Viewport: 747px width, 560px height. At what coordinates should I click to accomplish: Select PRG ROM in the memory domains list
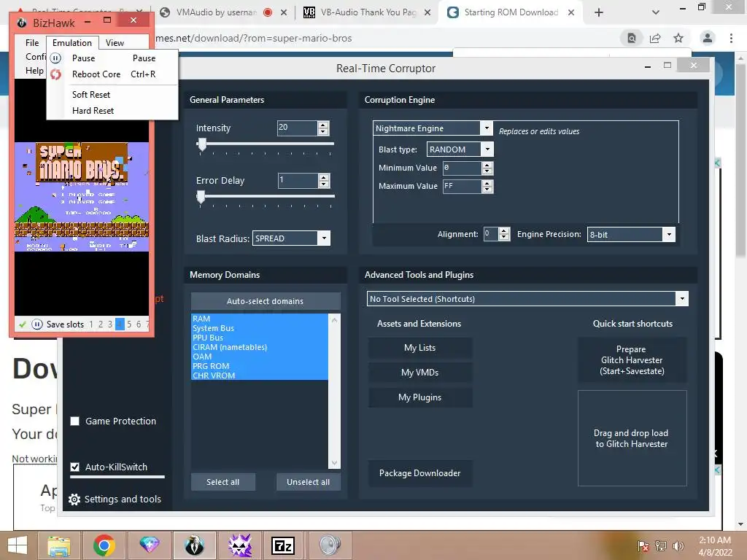coord(260,366)
